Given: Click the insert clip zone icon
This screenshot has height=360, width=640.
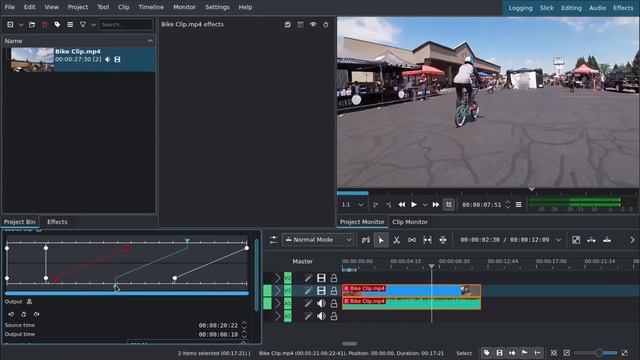Looking at the screenshot, I should [591, 240].
